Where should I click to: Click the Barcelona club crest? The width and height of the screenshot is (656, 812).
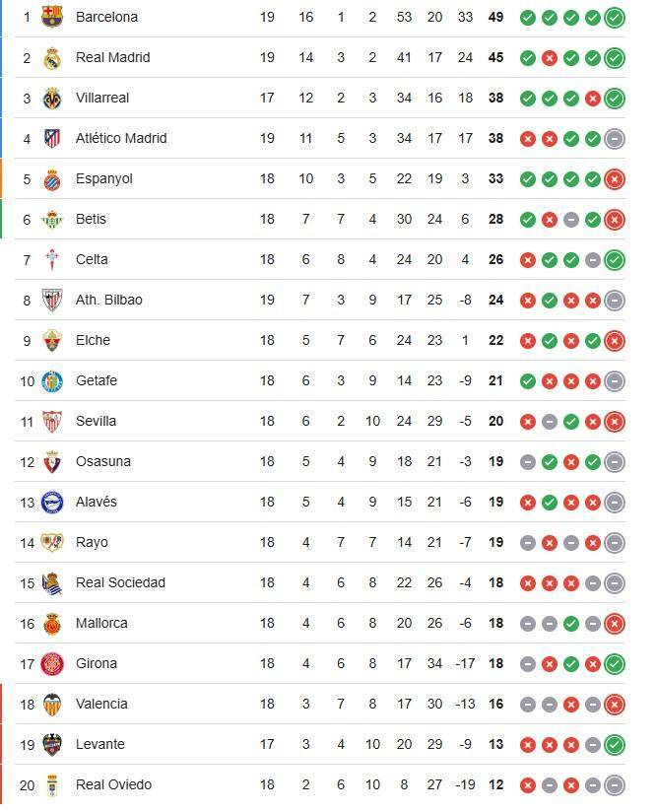click(52, 17)
